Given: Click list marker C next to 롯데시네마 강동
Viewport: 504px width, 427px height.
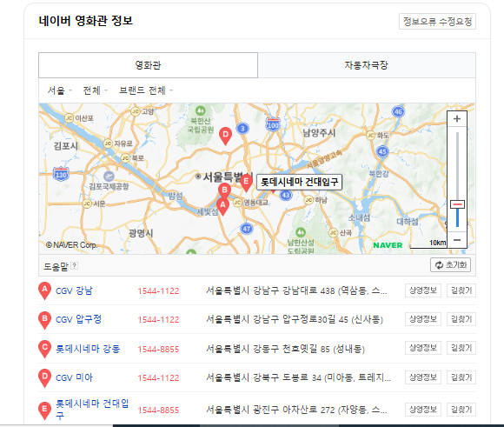Looking at the screenshot, I should 44,349.
